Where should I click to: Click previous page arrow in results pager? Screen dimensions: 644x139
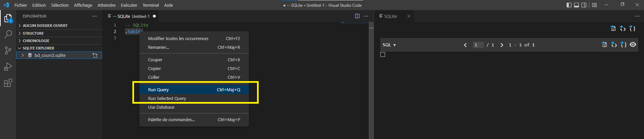465,45
